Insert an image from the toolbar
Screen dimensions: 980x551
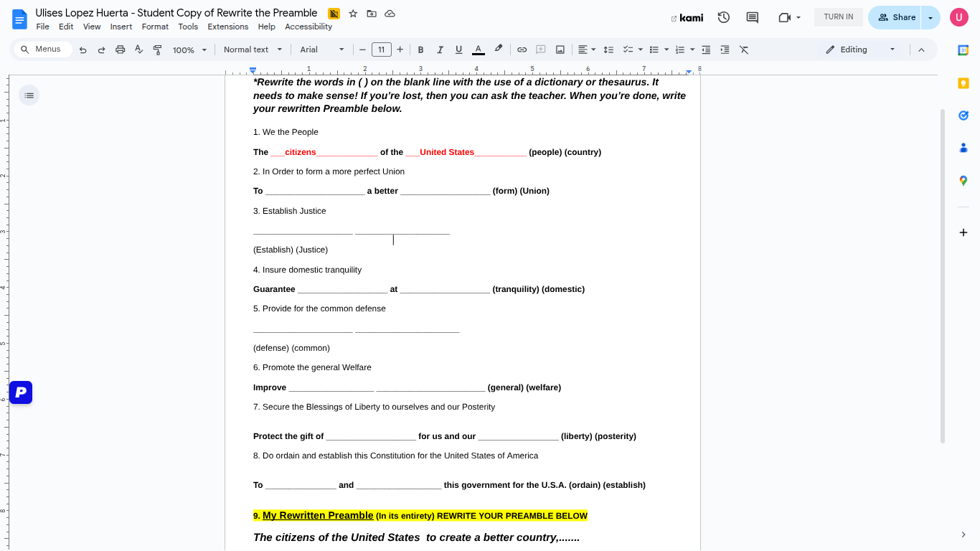pos(560,50)
